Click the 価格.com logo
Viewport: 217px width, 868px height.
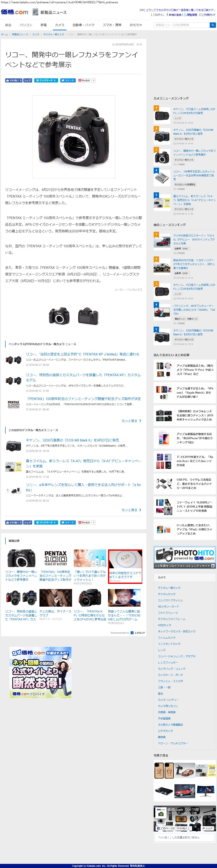[x=15, y=12]
